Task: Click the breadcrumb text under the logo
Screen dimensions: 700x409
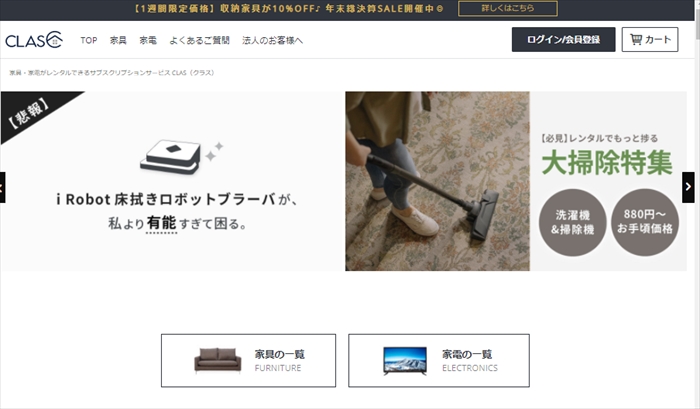Action: [112, 73]
